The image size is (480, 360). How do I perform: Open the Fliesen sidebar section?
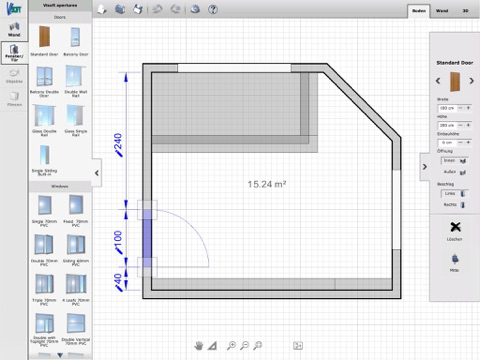pos(14,99)
